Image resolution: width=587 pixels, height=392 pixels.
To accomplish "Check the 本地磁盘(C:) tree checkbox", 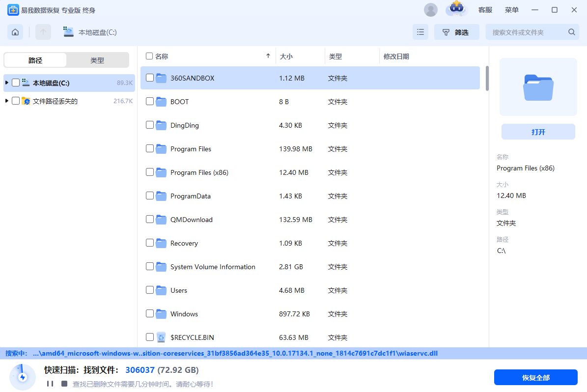I will click(x=16, y=83).
